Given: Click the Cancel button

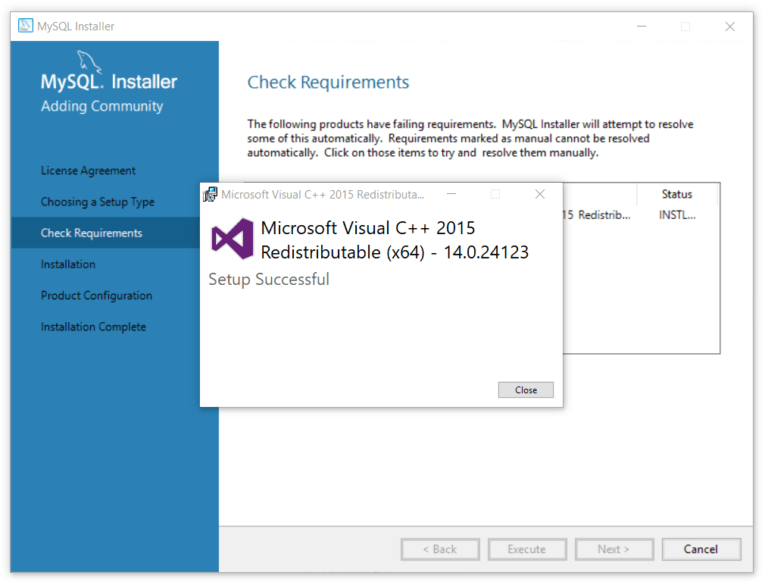Looking at the screenshot, I should point(701,549).
